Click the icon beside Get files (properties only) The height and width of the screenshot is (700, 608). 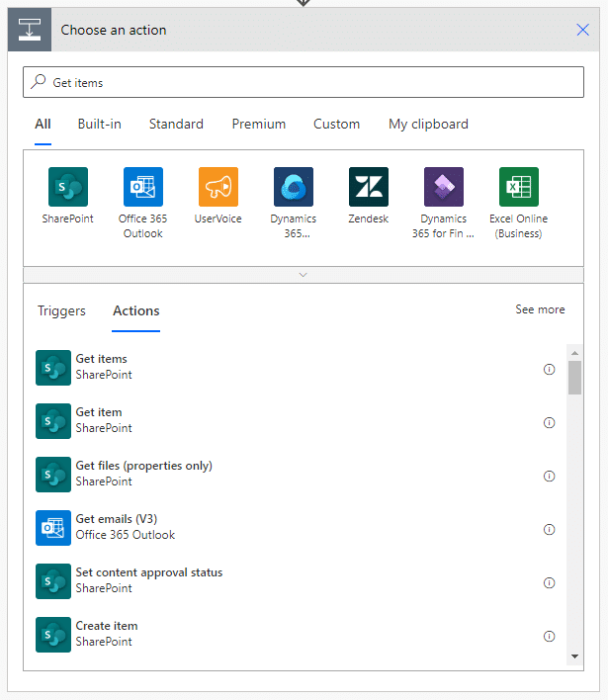click(53, 475)
